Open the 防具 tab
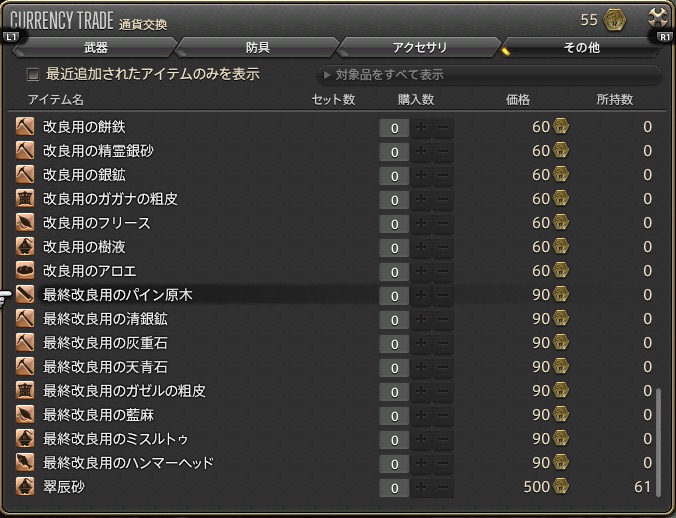Image resolution: width=676 pixels, height=518 pixels. coord(257,47)
